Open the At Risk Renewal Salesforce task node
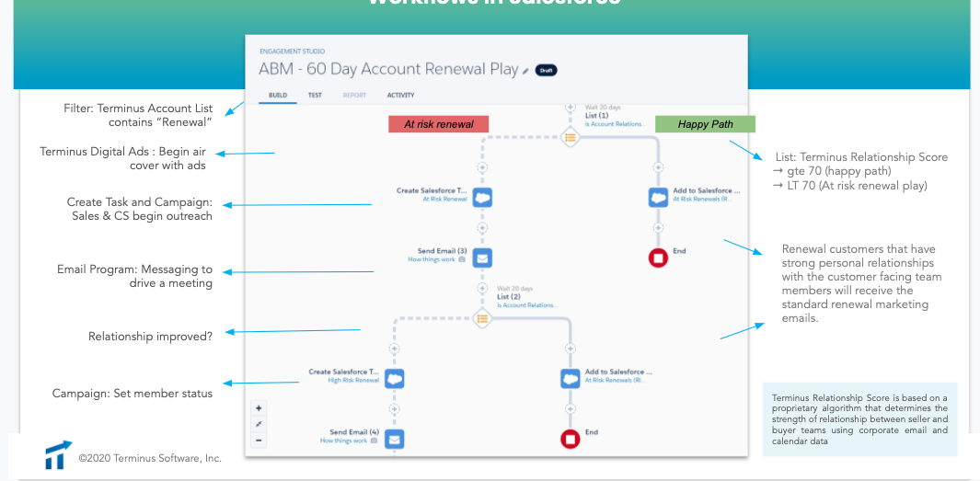The image size is (980, 481). [x=482, y=198]
